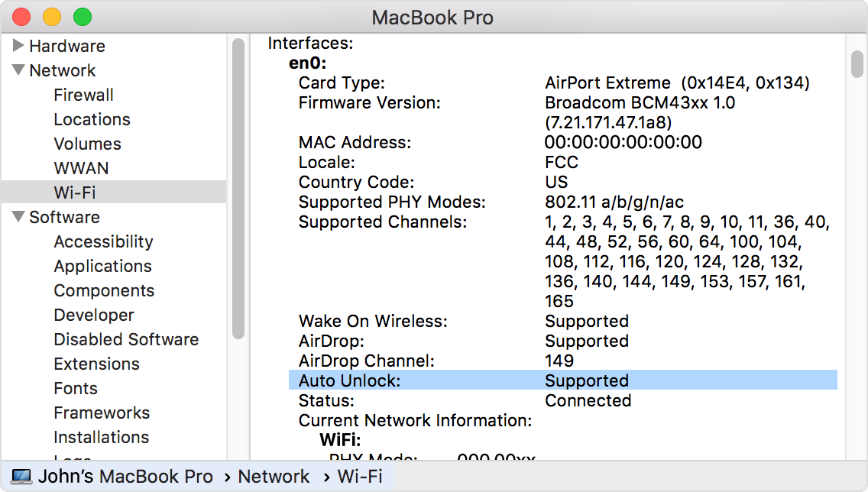868x492 pixels.
Task: Select Firewall in the sidebar
Action: (83, 95)
